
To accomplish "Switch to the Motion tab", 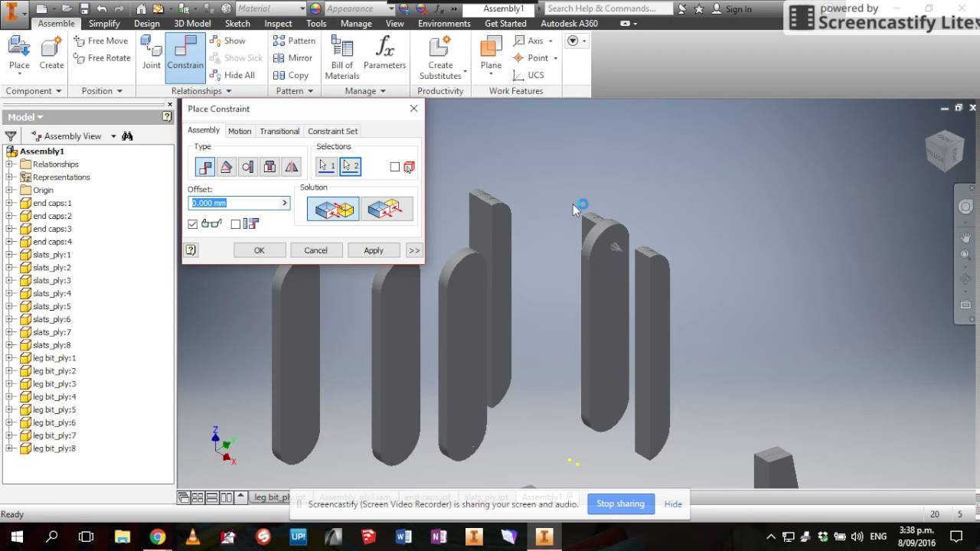I will [x=240, y=131].
